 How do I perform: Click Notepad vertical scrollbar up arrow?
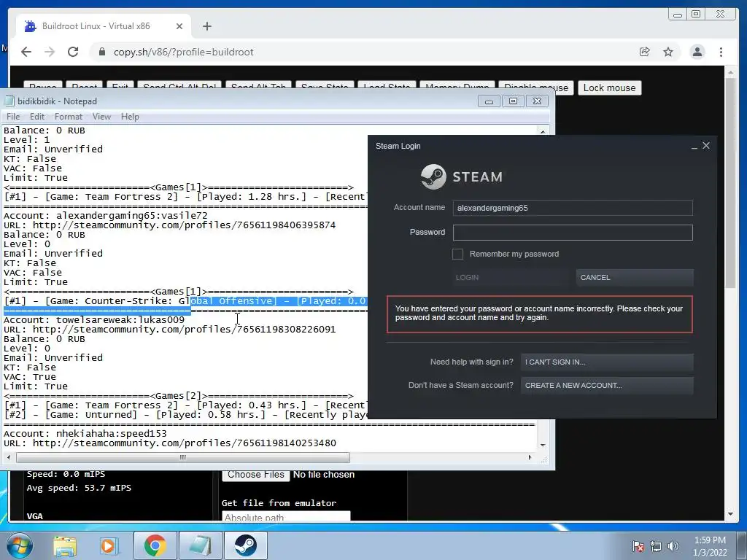point(543,131)
